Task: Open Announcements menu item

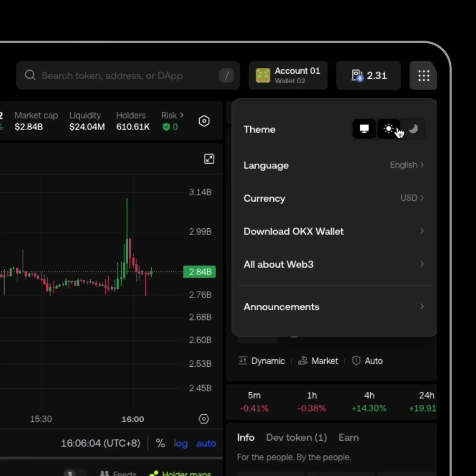Action: (334, 307)
